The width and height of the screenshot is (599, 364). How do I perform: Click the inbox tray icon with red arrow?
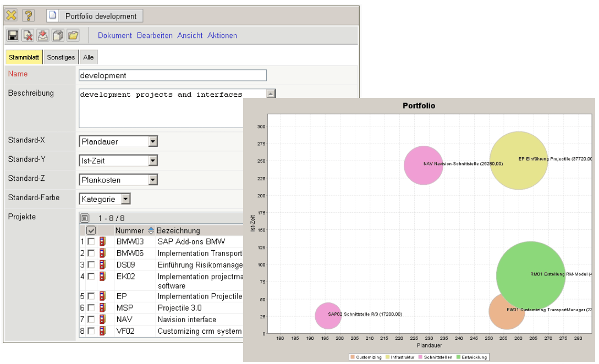coord(43,36)
